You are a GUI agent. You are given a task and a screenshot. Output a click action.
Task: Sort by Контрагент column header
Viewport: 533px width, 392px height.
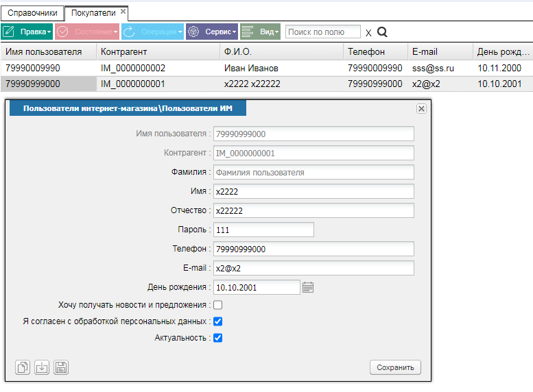158,51
